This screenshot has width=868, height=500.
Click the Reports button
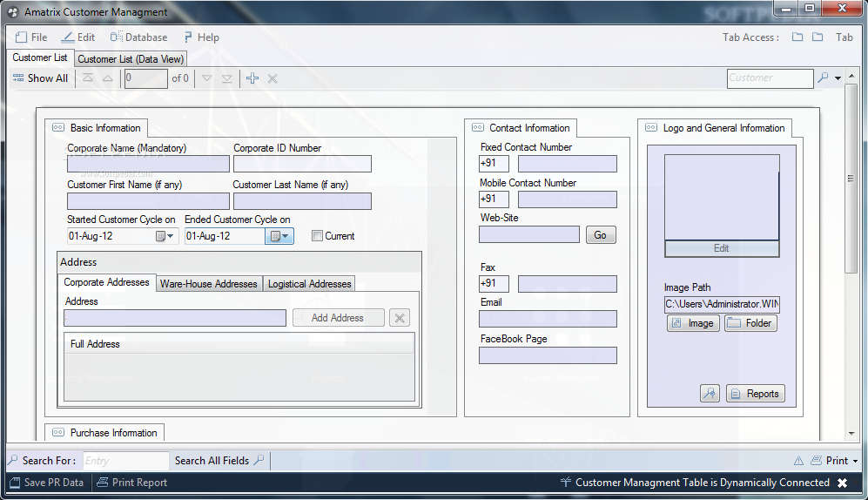coord(755,394)
